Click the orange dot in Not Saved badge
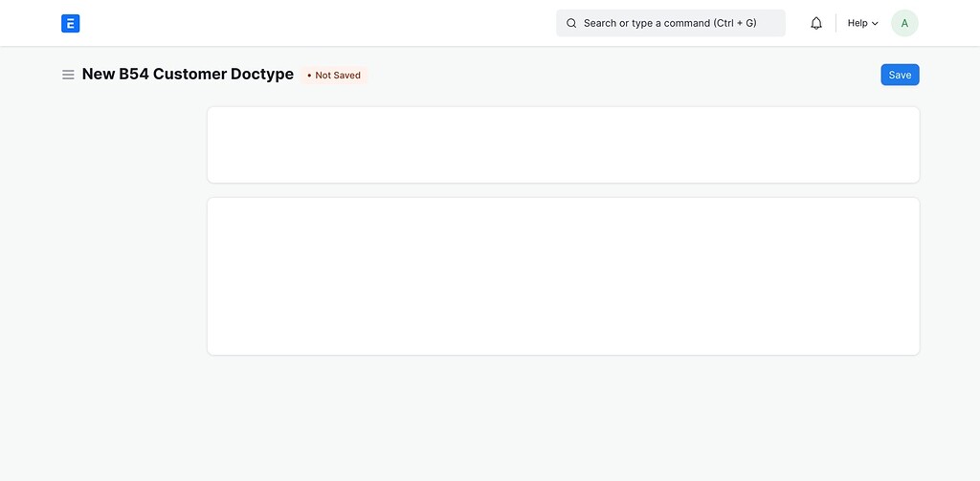 tap(309, 76)
